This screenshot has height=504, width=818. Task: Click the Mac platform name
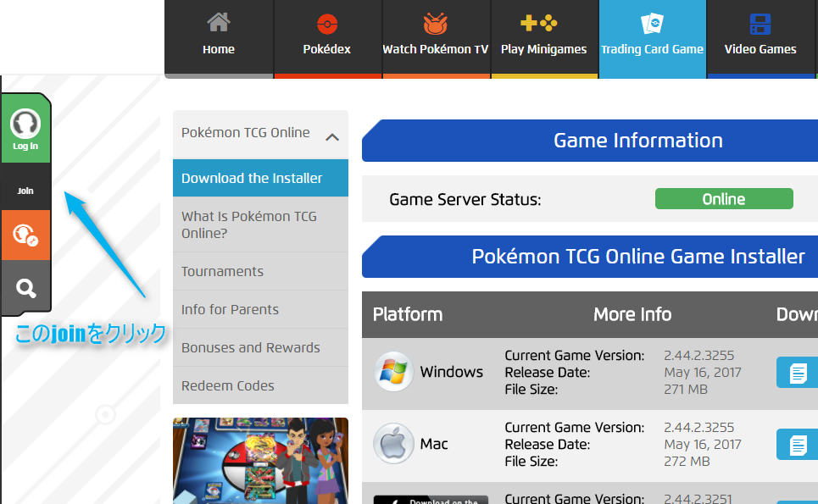tap(434, 444)
